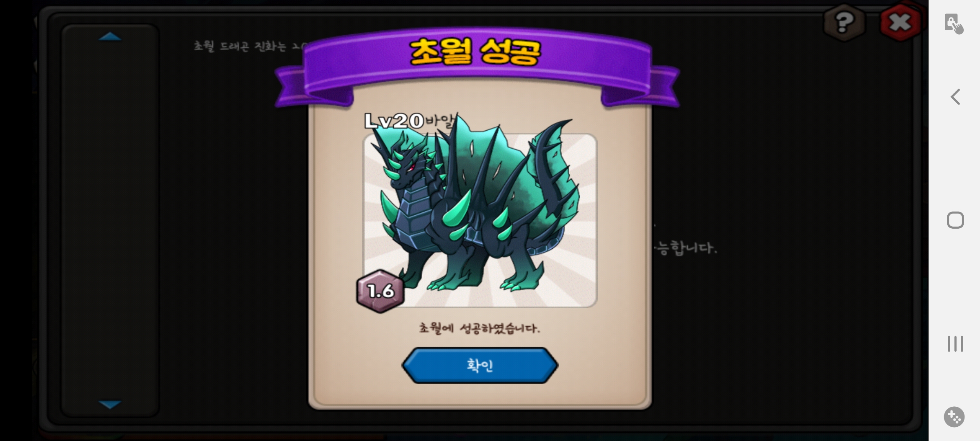Tap the Lv20 level label
Image resolution: width=980 pixels, height=441 pixels.
click(394, 121)
